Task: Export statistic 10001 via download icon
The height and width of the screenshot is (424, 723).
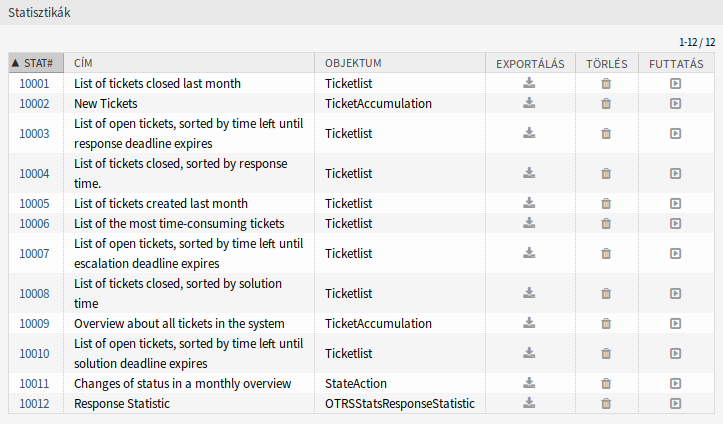Action: [529, 83]
